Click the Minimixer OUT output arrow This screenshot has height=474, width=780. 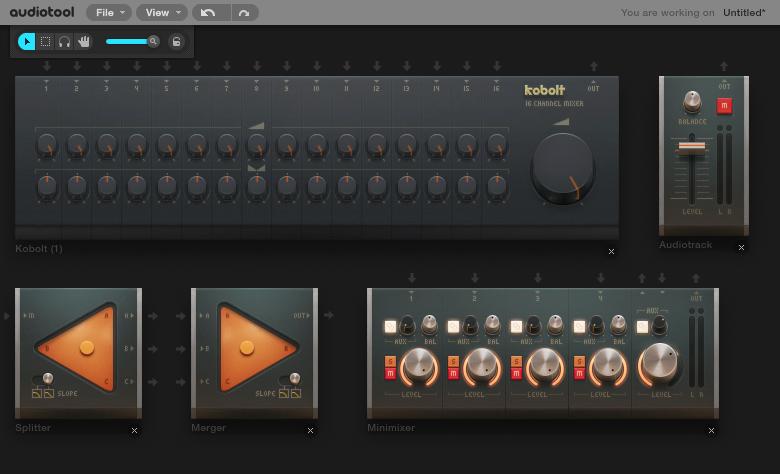[x=696, y=278]
